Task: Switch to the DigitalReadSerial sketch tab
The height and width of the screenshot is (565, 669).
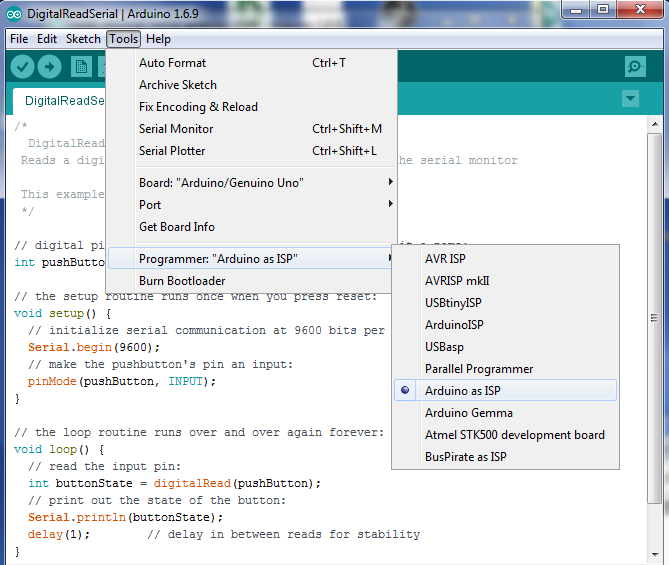Action: (60, 101)
